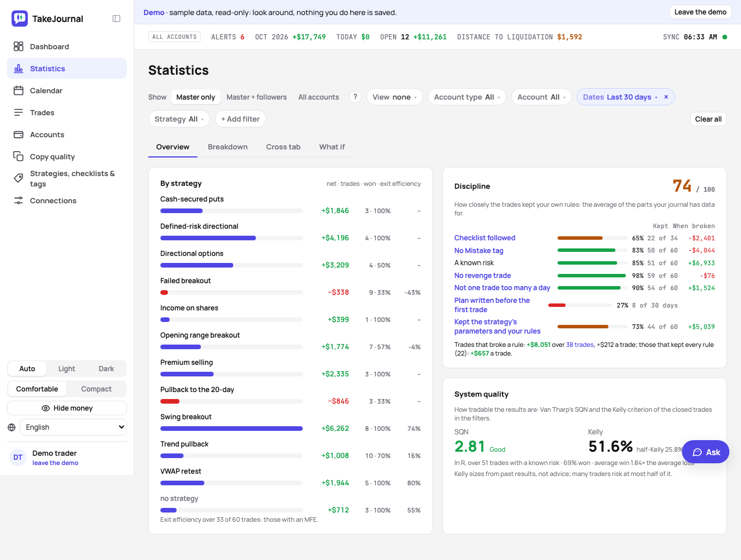Click the + Add filter button
Image resolution: width=741 pixels, height=560 pixels.
tap(240, 119)
